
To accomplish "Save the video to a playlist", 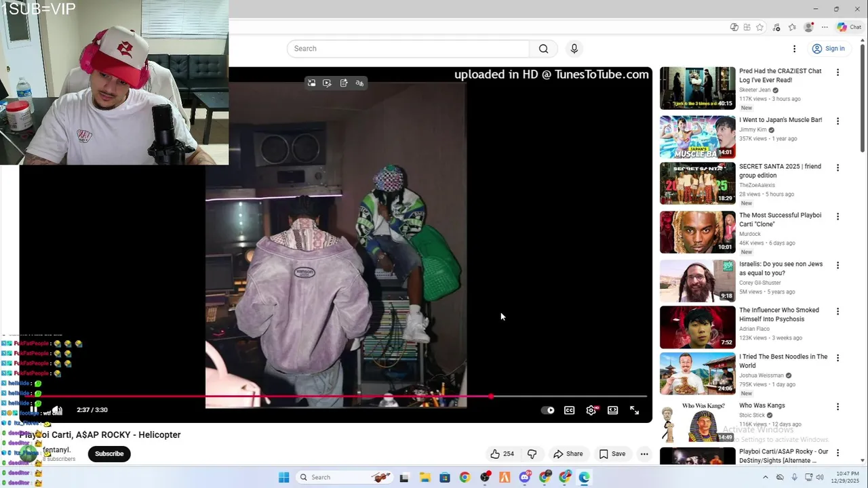I will 612,454.
